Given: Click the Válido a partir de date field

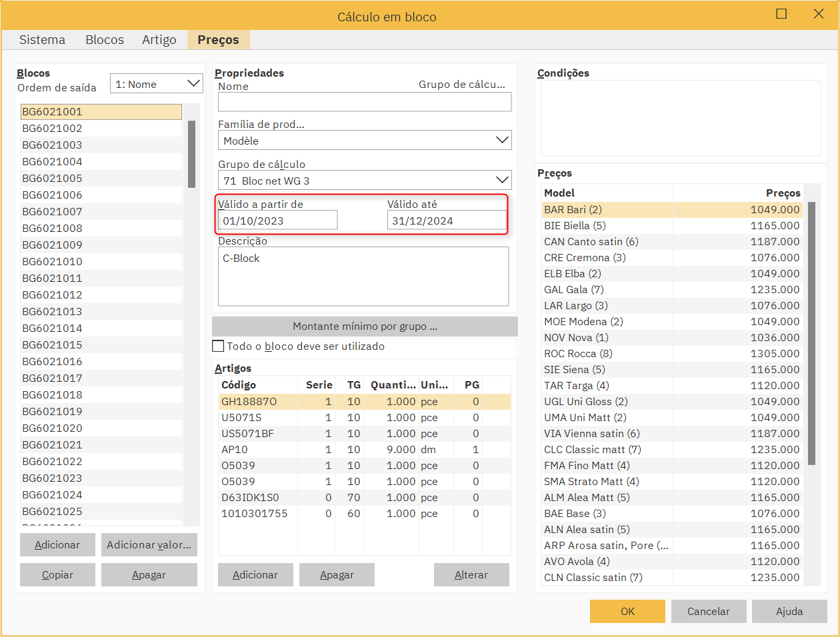Looking at the screenshot, I should 277,221.
